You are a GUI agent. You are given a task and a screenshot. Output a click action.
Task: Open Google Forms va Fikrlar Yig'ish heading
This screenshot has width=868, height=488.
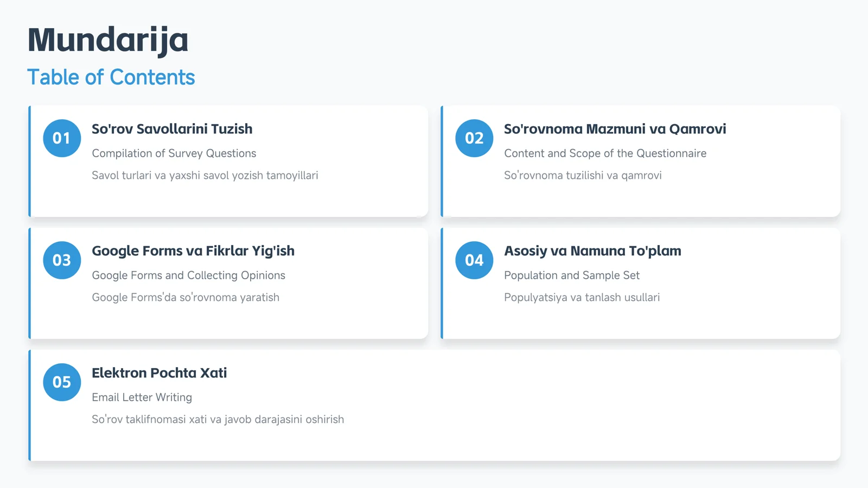(193, 251)
